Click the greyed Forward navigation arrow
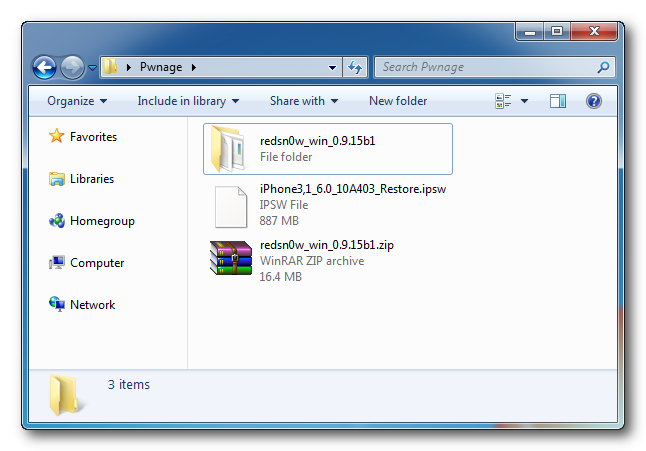 (x=72, y=67)
